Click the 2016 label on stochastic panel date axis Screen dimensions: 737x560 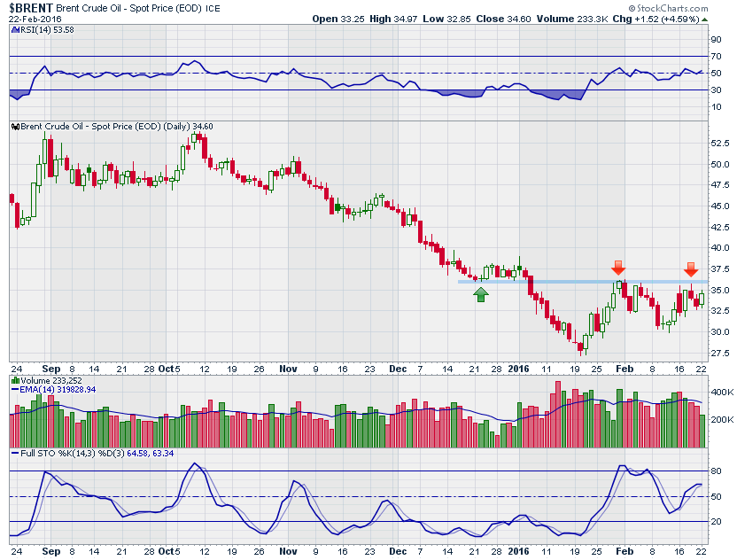[x=519, y=551]
